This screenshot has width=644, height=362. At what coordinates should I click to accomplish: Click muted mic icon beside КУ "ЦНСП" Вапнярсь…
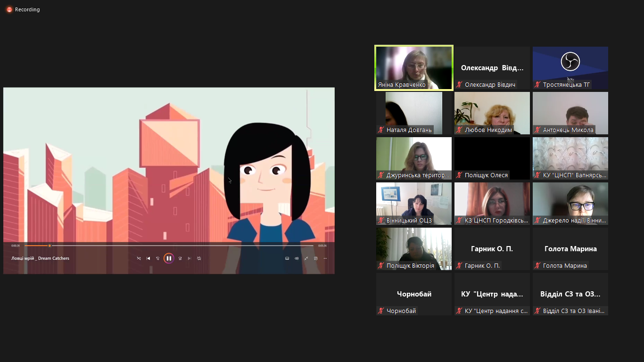click(537, 175)
